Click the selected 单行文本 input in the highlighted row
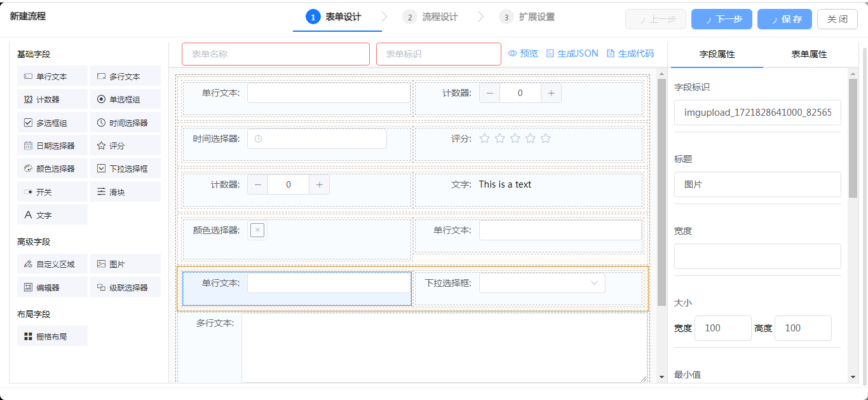Screen dimensions: 868x400 click(x=329, y=283)
